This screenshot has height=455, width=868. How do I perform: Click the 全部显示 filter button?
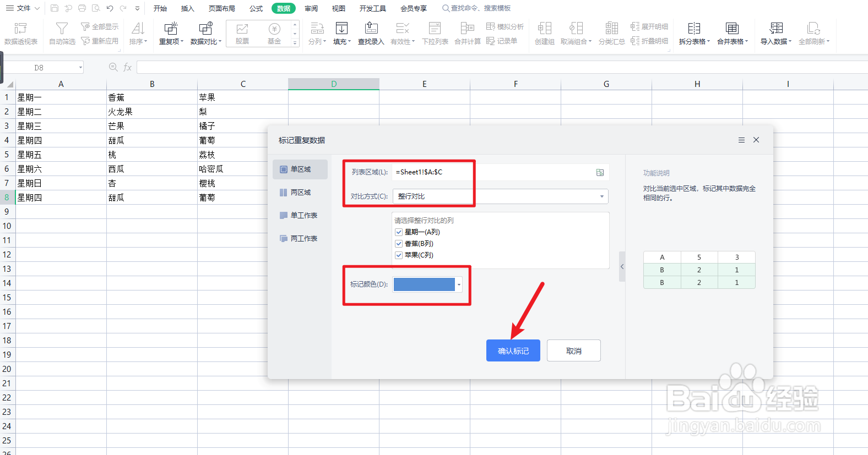click(100, 26)
